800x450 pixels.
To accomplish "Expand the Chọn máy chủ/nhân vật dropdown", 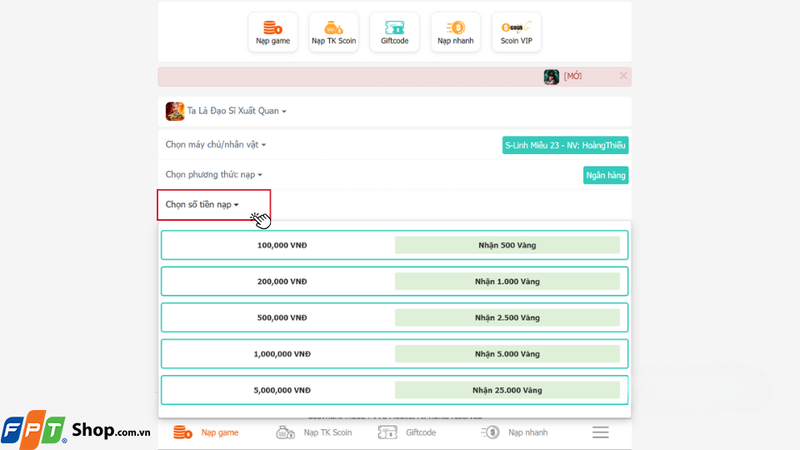I will click(x=215, y=144).
